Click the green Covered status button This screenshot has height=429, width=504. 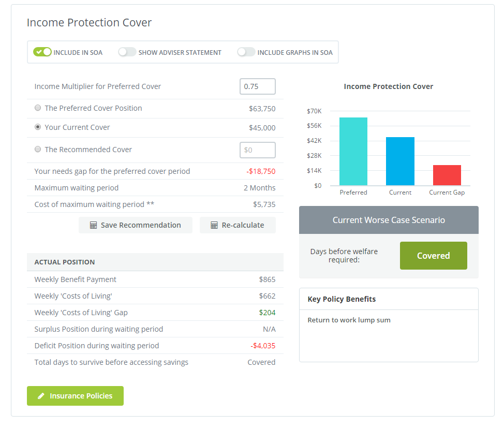point(433,256)
